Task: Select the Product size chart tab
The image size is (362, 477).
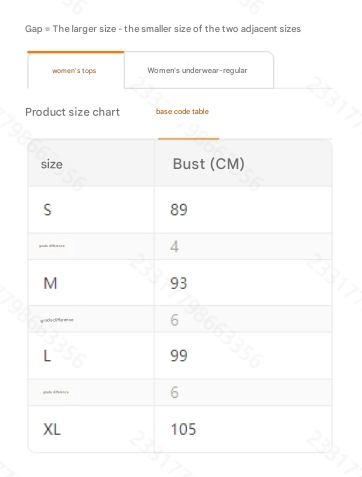Action: 72,112
